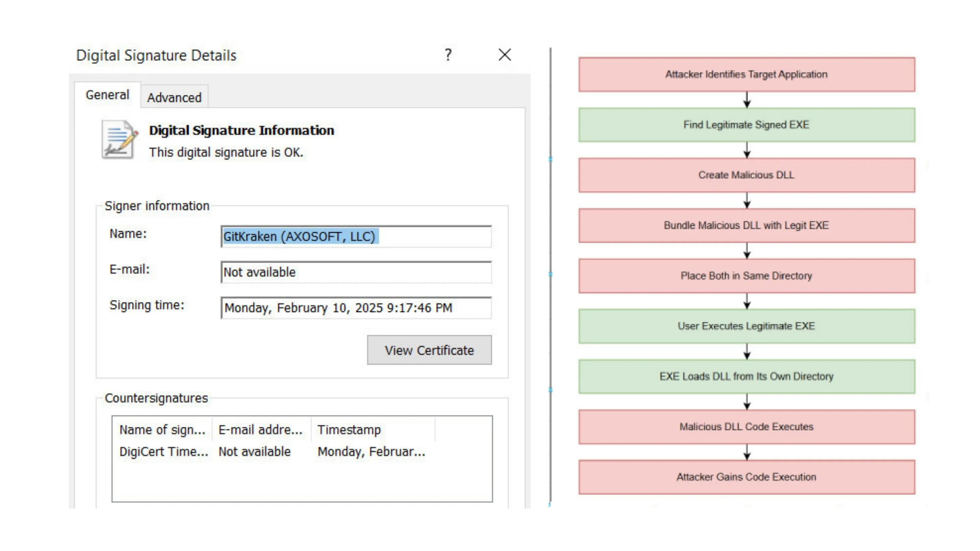Click Malicious DLL Code Executes box

[747, 427]
